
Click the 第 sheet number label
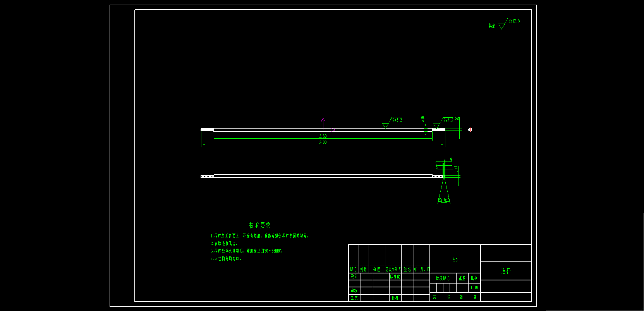pos(461,297)
